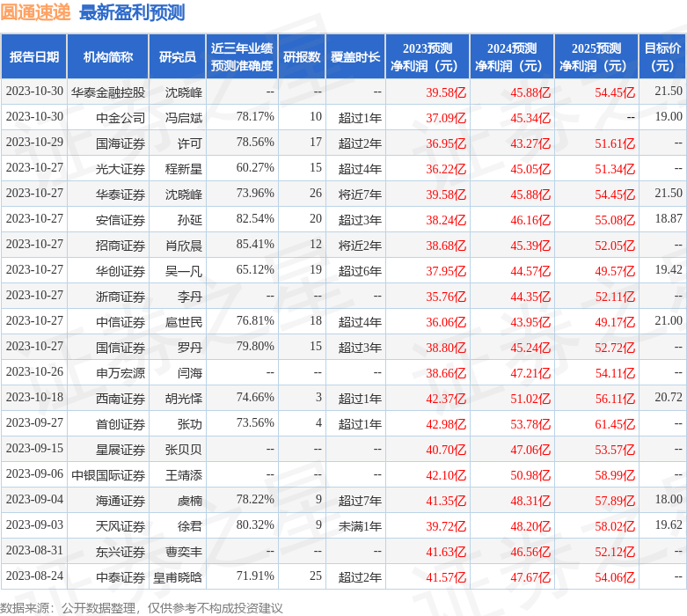687x616 pixels.
Task: Click coverage duration 未满1年
Action: (360, 525)
